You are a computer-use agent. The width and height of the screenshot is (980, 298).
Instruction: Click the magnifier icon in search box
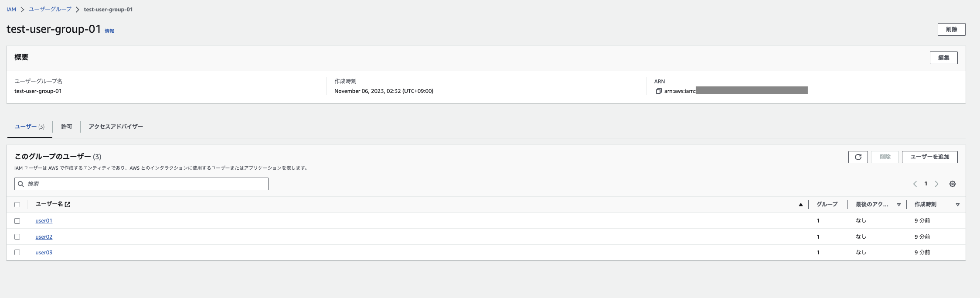(20, 184)
